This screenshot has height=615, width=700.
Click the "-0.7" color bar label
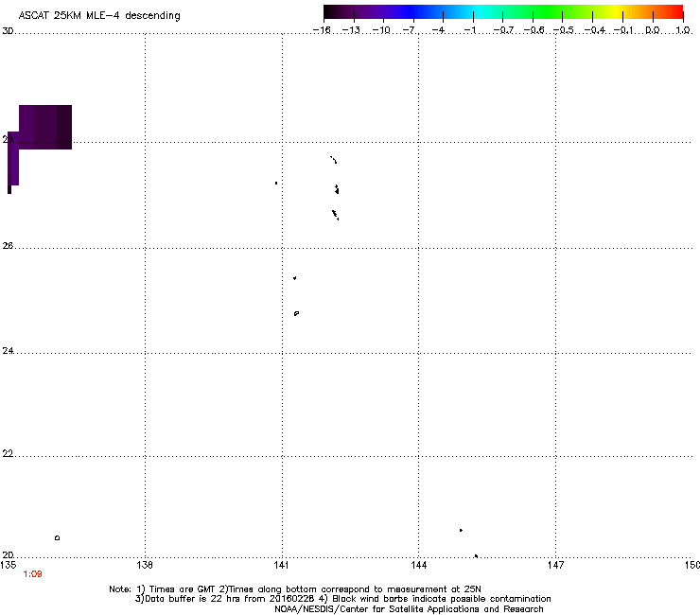click(503, 30)
